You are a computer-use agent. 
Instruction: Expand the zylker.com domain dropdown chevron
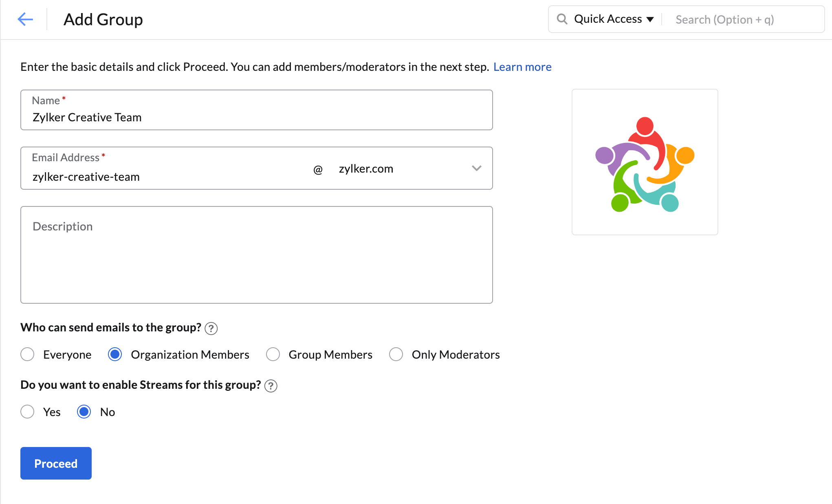click(477, 168)
